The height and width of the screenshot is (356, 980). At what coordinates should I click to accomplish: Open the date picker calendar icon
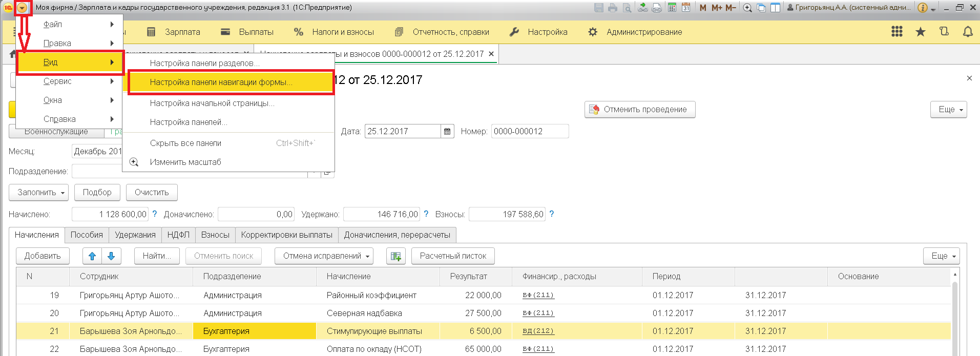(447, 131)
